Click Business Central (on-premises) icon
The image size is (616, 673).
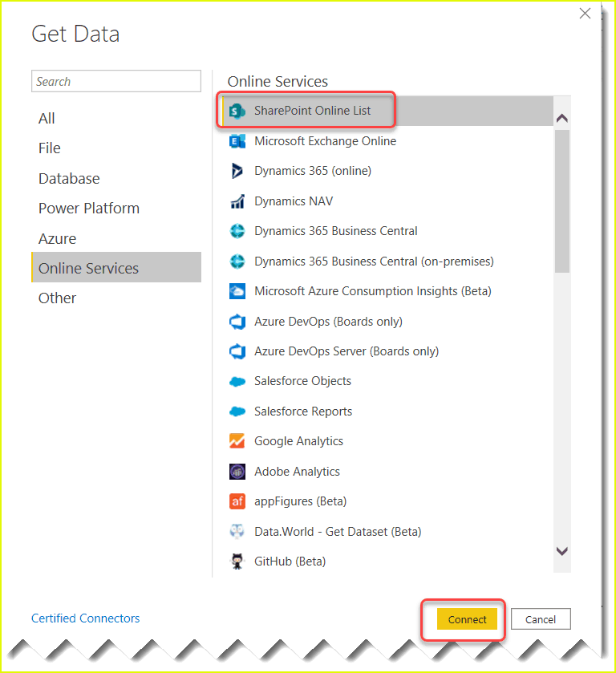[x=237, y=261]
